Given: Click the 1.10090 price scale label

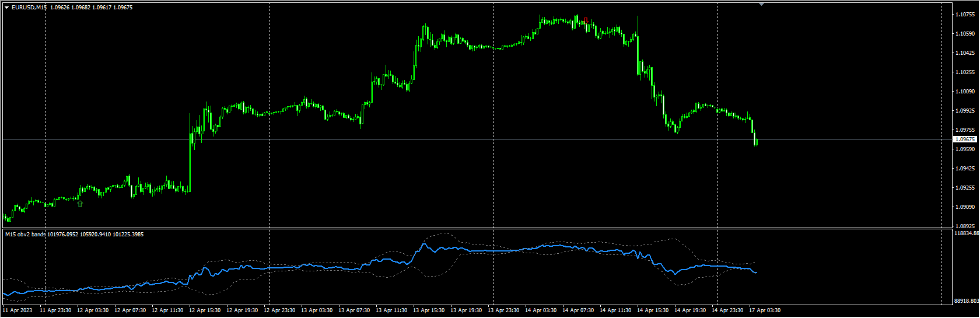Looking at the screenshot, I should tap(965, 92).
